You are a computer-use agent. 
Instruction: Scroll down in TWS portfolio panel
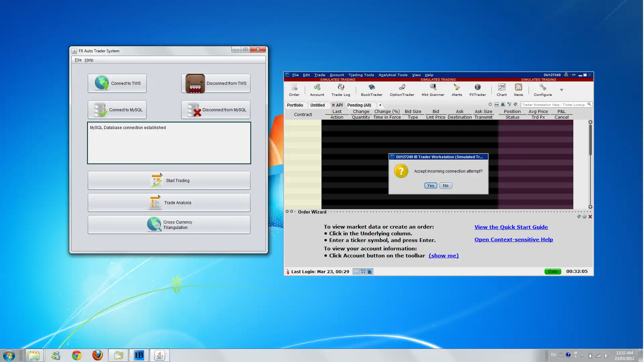tap(590, 207)
